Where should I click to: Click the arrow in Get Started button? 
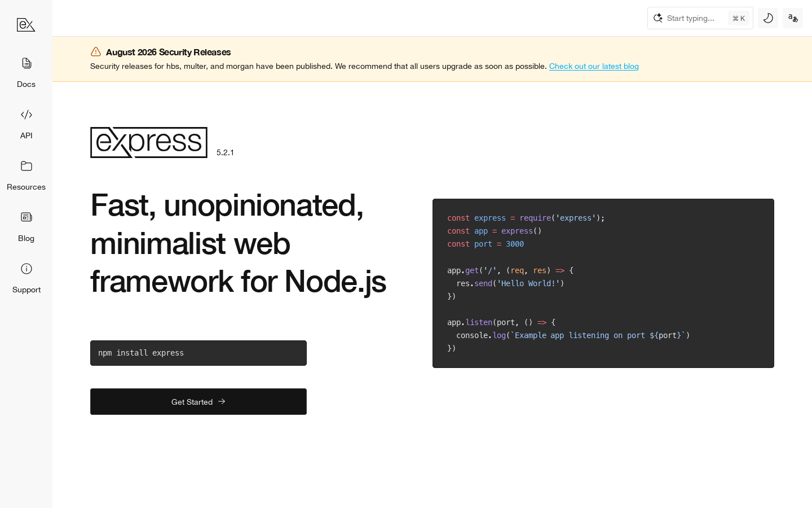[222, 401]
